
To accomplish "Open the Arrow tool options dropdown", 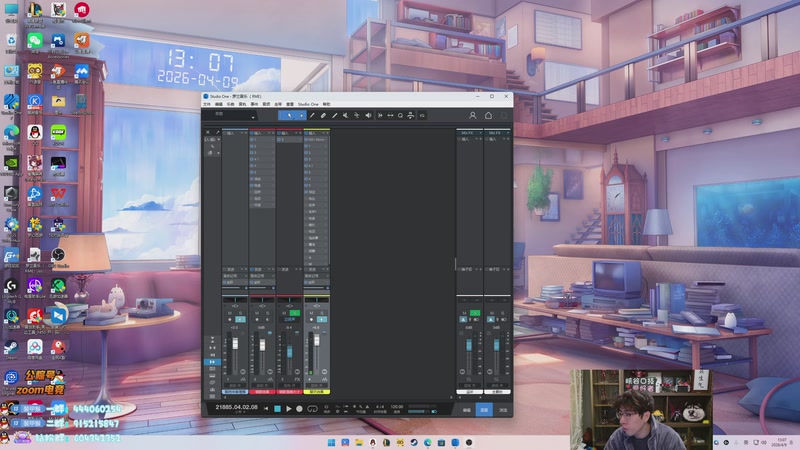I will point(302,116).
